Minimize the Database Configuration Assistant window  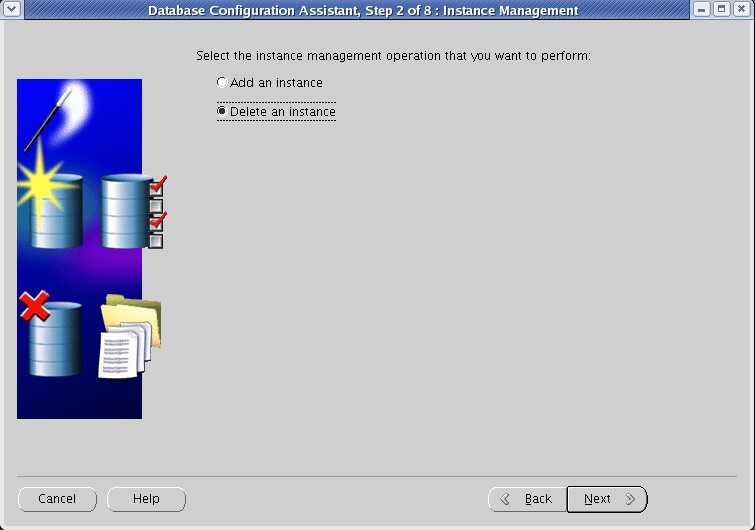pos(701,9)
